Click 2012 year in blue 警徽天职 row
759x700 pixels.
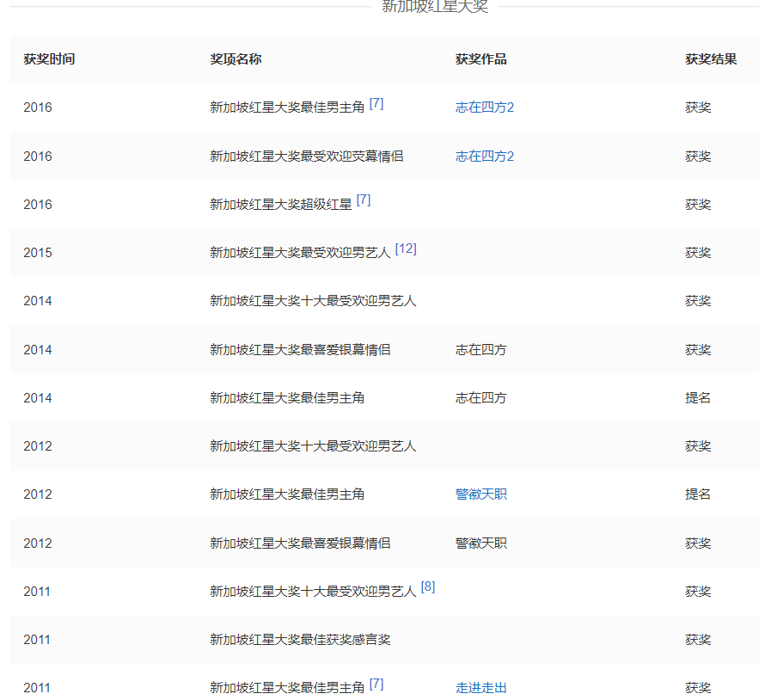38,494
